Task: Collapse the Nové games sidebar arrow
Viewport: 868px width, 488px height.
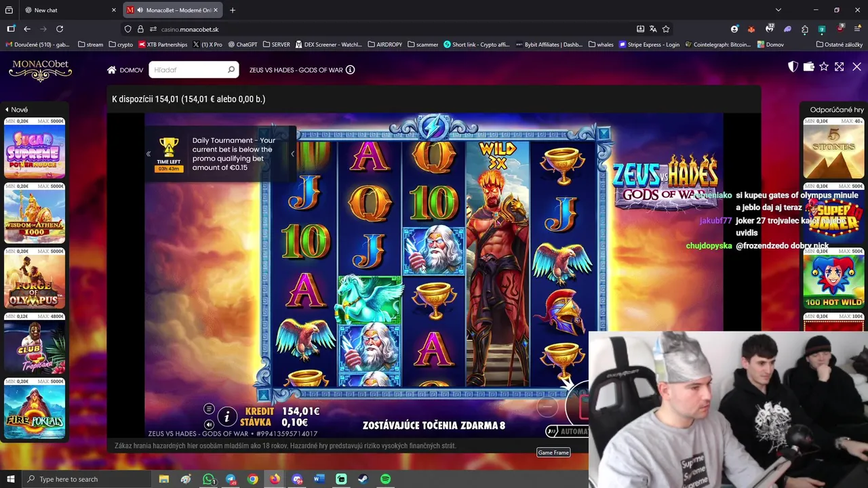Action: coord(7,109)
